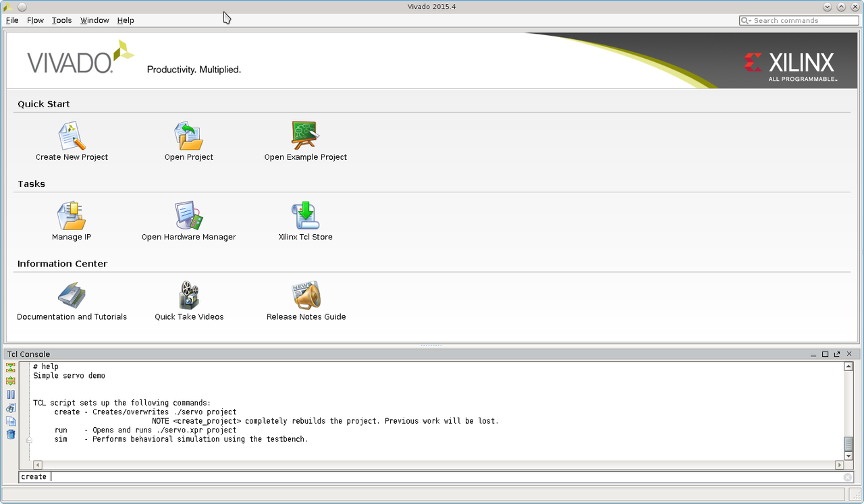Float the Tcl Console panel
The height and width of the screenshot is (504, 864).
tap(837, 354)
